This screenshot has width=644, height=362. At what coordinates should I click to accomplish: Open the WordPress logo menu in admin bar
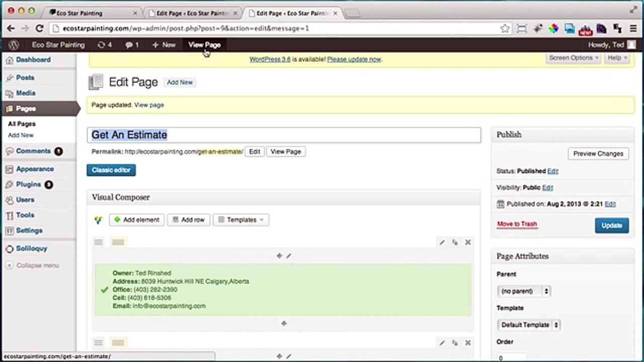[x=14, y=45]
